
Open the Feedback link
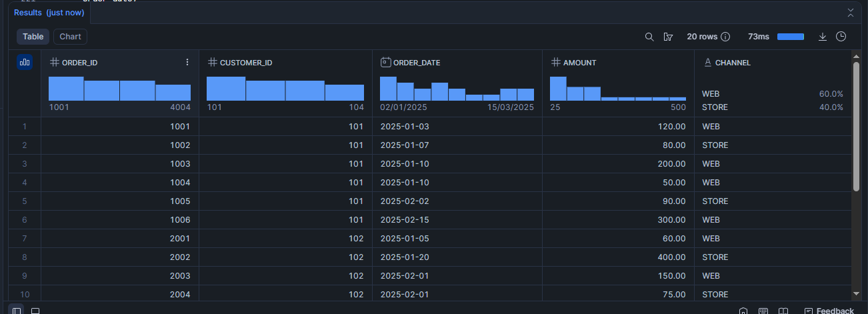pyautogui.click(x=829, y=311)
